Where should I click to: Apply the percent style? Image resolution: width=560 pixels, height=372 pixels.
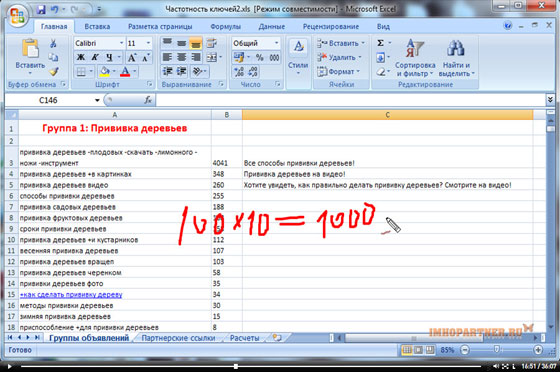pyautogui.click(x=259, y=57)
